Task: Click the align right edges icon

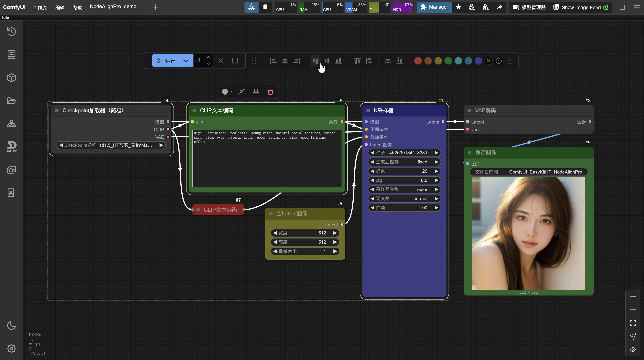Action: [297, 61]
